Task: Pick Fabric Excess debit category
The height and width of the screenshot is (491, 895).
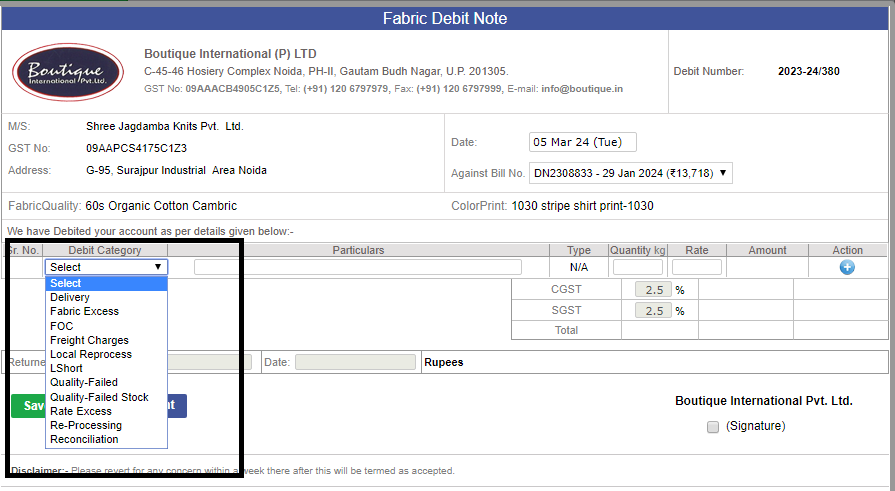Action: pyautogui.click(x=106, y=311)
